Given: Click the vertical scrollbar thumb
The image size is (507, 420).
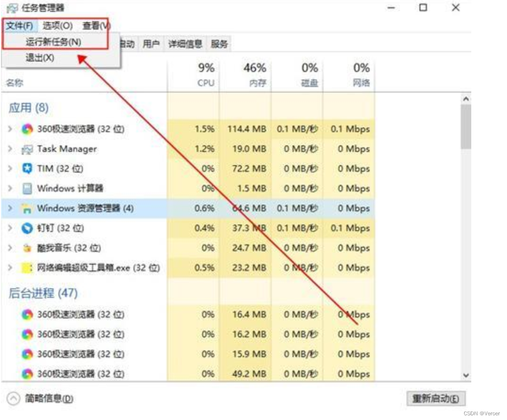Looking at the screenshot, I should pyautogui.click(x=466, y=127).
